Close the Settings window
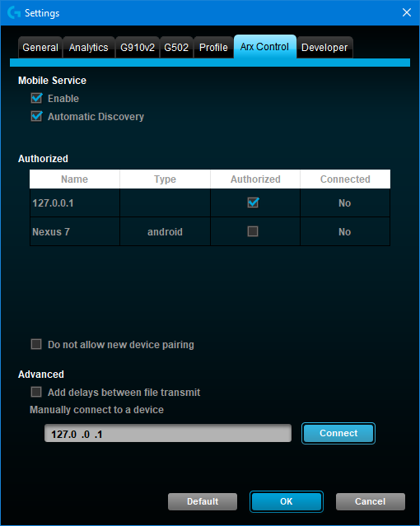Viewport: 420px width, 526px height. point(407,12)
